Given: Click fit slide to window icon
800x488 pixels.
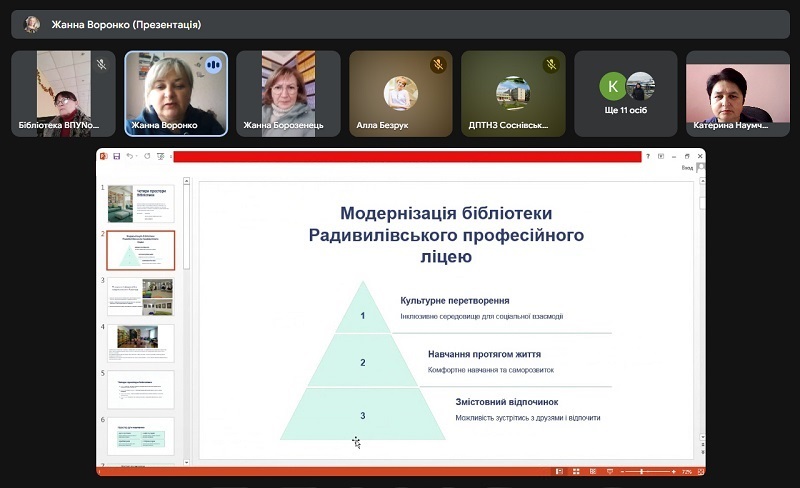Looking at the screenshot, I should click(698, 471).
